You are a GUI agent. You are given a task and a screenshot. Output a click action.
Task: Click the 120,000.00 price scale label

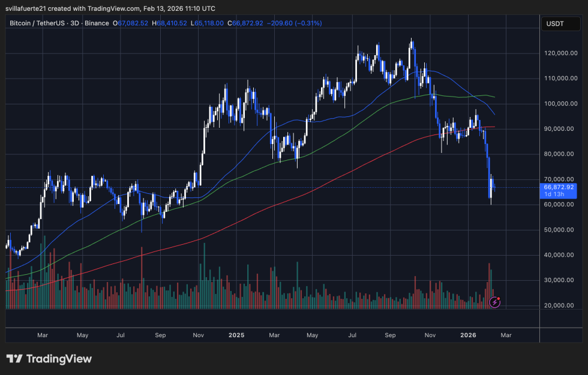pyautogui.click(x=560, y=53)
